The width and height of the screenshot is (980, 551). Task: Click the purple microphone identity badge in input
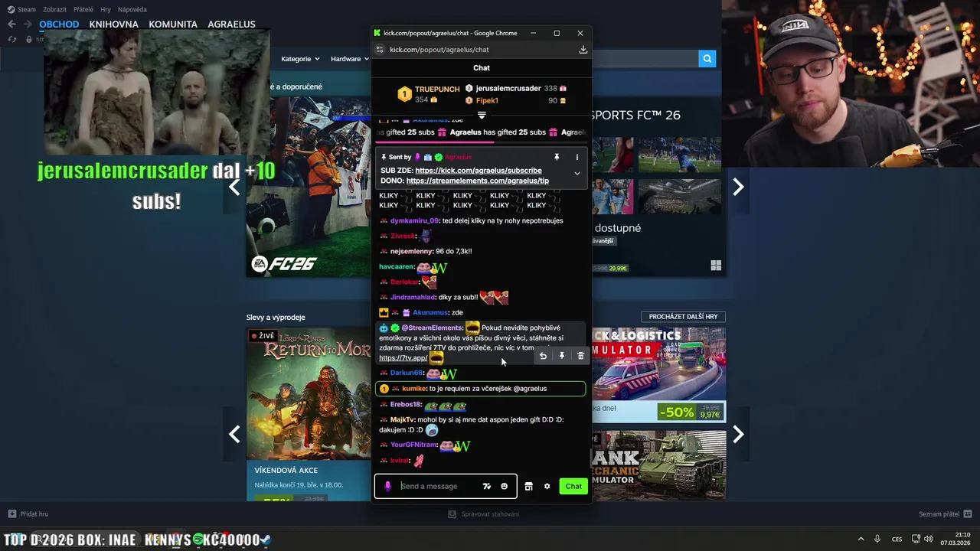387,486
